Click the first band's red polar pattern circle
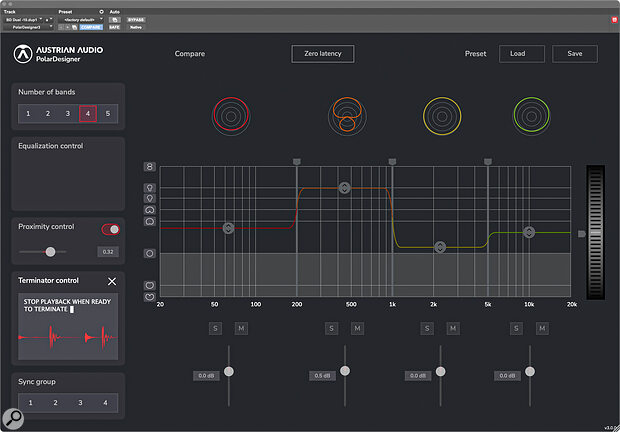This screenshot has width=620, height=432. [231, 116]
